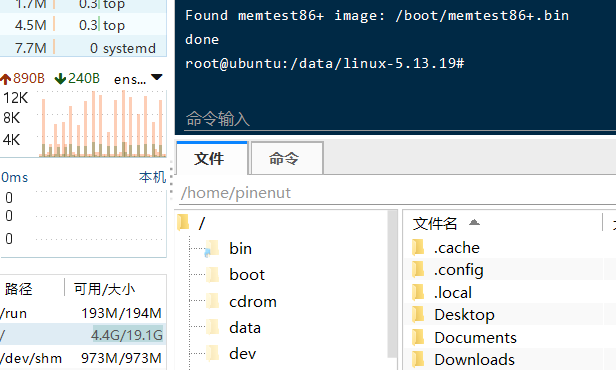Select the root / folder in tree
616x370 pixels.
pyautogui.click(x=202, y=223)
